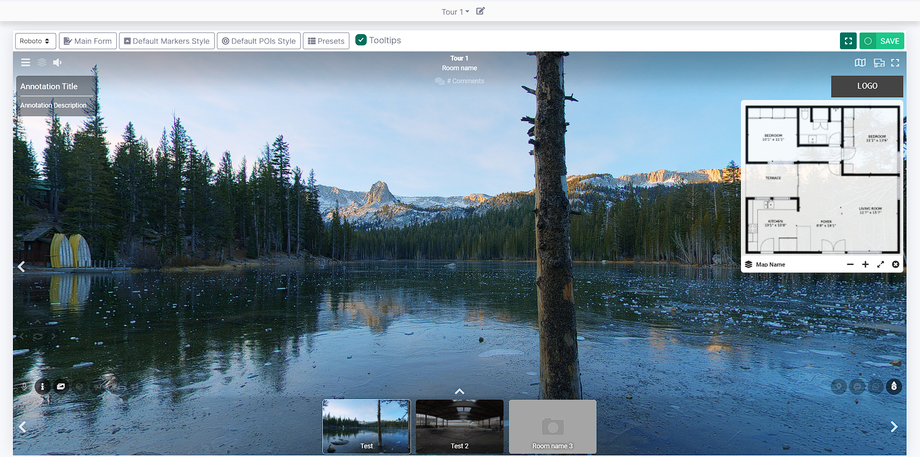Click the 'Room name' label

tap(459, 68)
